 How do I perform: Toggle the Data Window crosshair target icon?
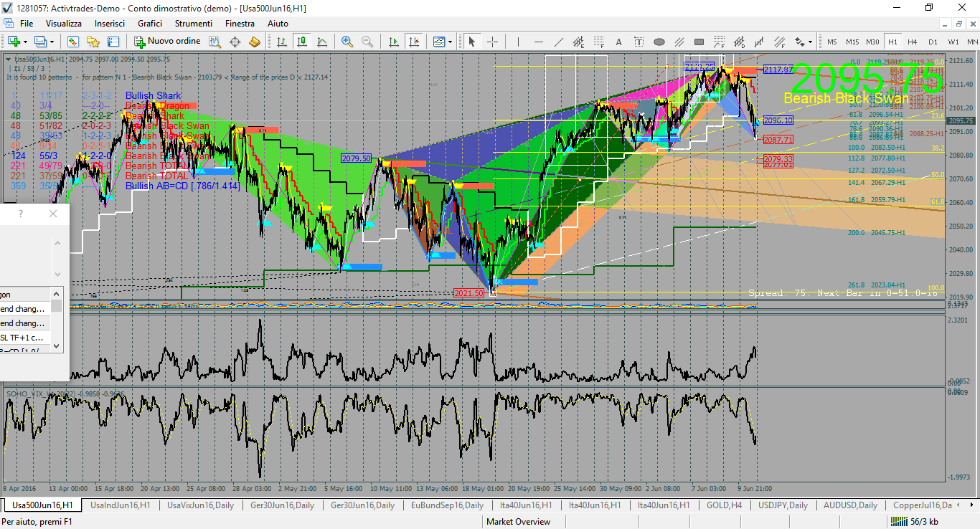coord(235,42)
